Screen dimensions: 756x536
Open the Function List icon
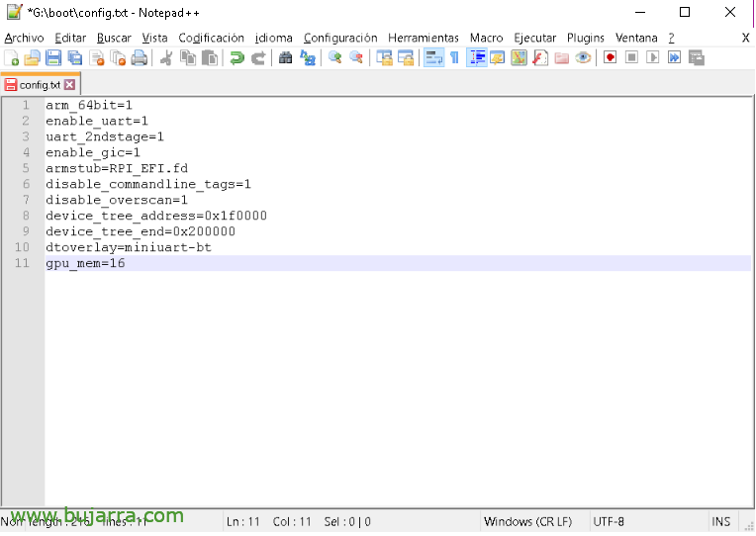coord(540,57)
